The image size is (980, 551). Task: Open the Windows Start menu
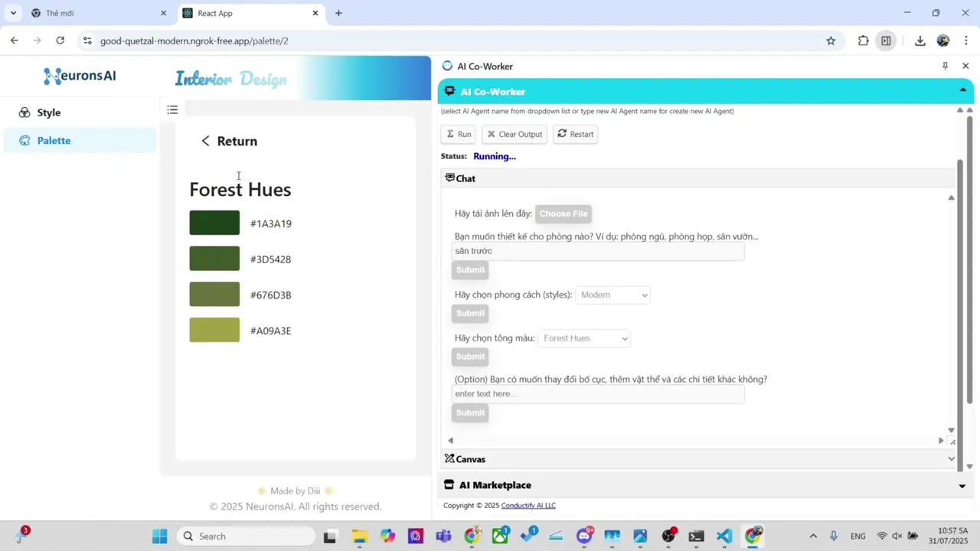click(x=159, y=536)
